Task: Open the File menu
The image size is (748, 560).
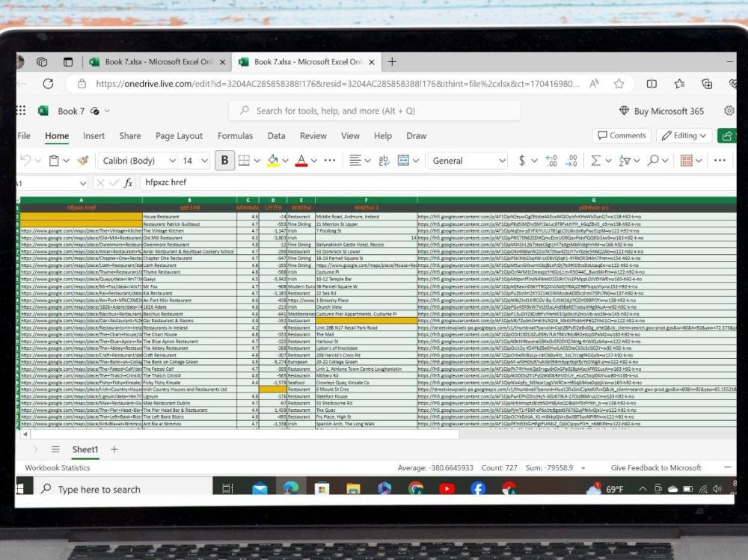Action: point(24,136)
